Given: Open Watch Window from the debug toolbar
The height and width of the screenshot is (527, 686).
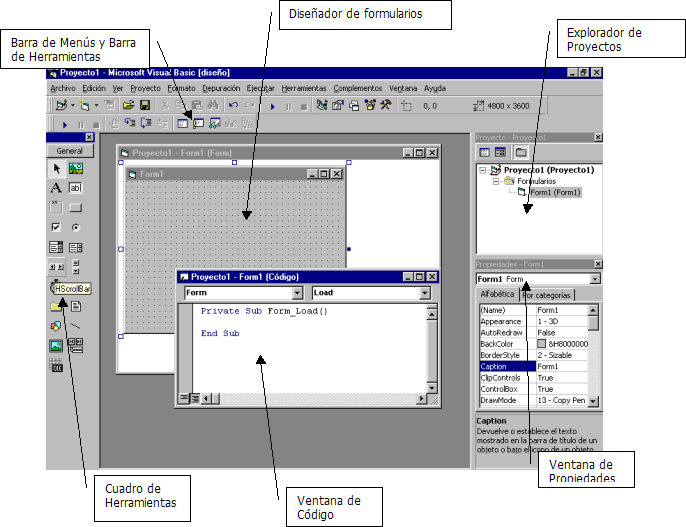Looking at the screenshot, I should 214,124.
